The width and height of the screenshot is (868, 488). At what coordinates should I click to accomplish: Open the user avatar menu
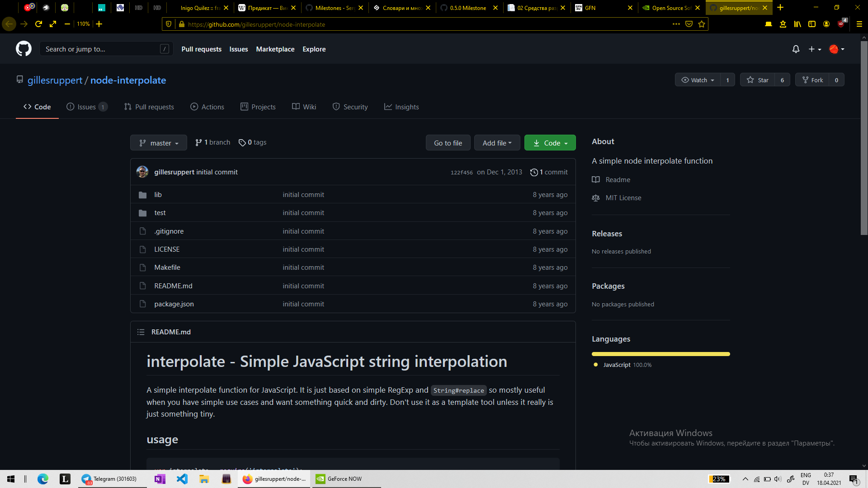(837, 49)
